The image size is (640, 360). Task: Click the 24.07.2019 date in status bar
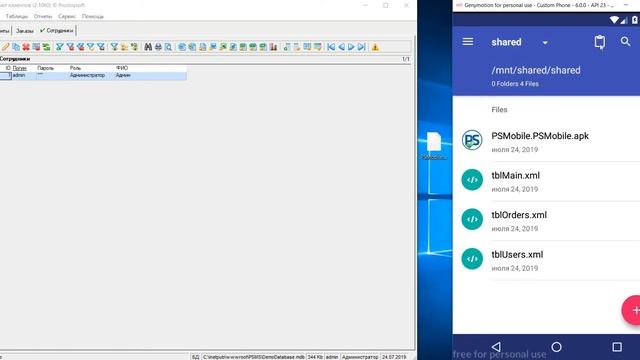pyautogui.click(x=394, y=357)
